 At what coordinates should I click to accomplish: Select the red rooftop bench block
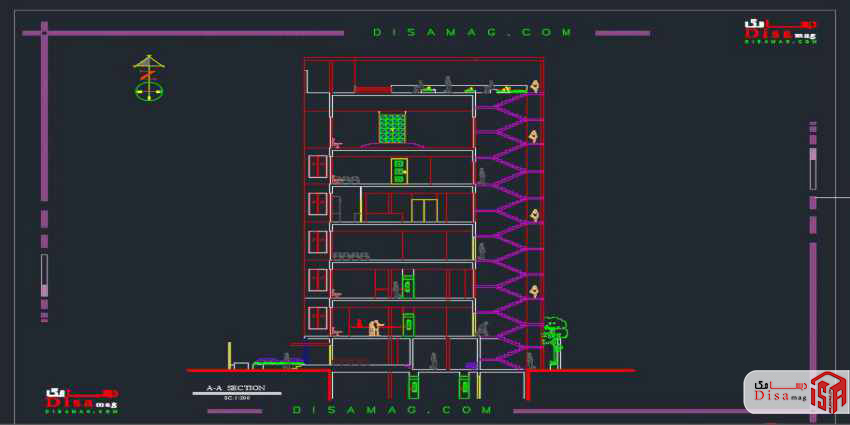373,89
